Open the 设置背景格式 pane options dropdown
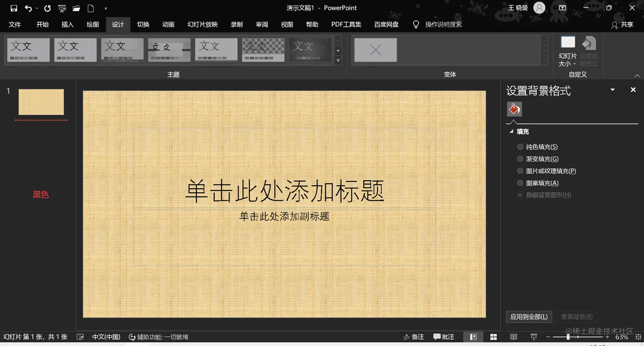Viewport: 644px width, 346px height. click(x=612, y=90)
